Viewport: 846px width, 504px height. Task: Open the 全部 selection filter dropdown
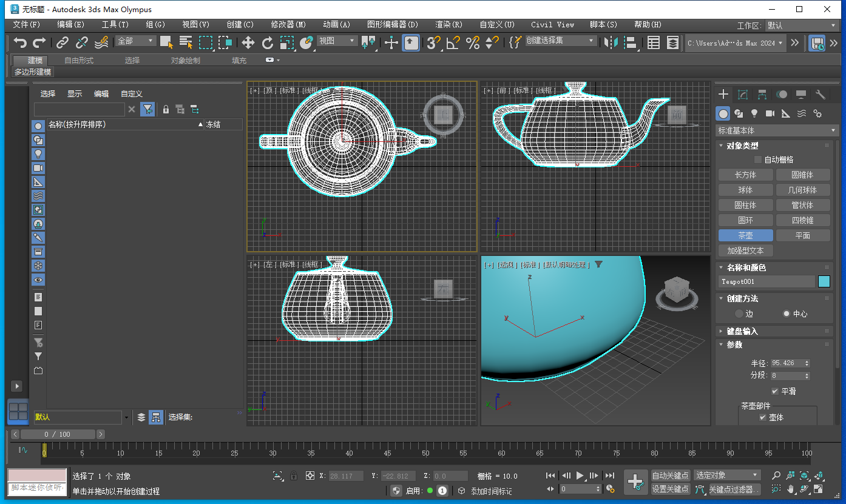tap(136, 41)
